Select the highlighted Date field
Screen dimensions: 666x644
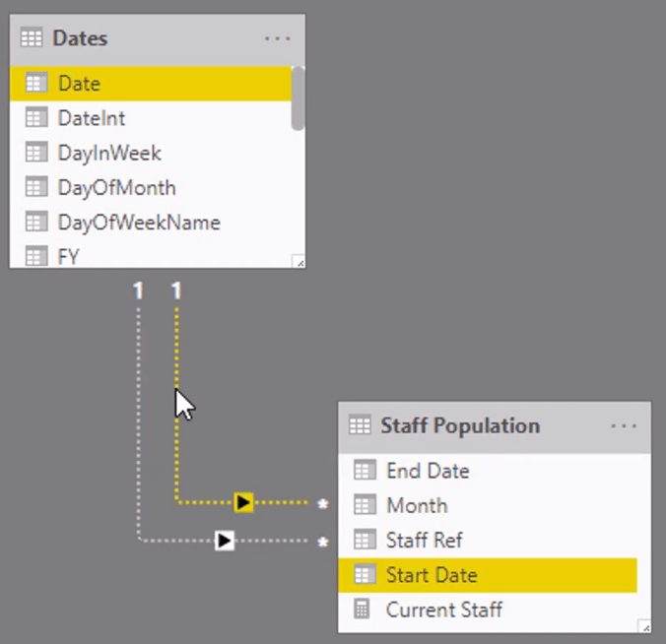[x=151, y=83]
